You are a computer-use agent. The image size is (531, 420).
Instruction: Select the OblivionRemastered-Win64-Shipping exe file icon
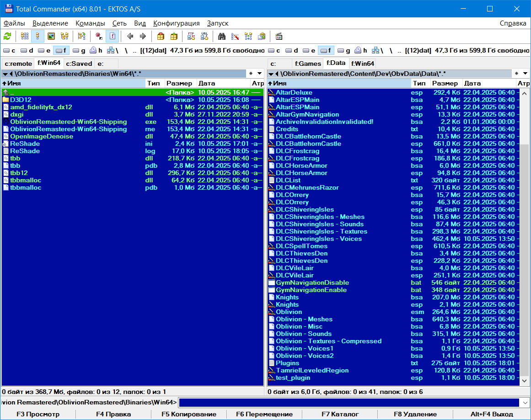tap(6, 122)
